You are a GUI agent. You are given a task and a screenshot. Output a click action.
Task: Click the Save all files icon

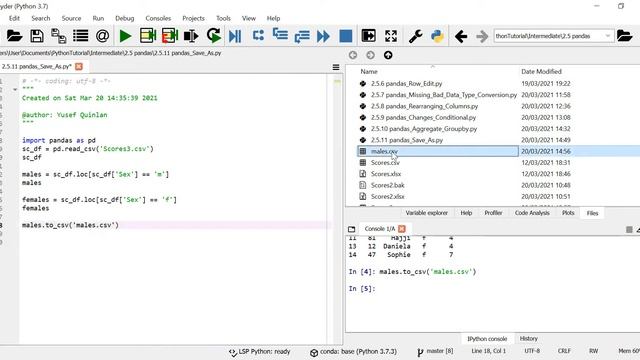[59, 36]
